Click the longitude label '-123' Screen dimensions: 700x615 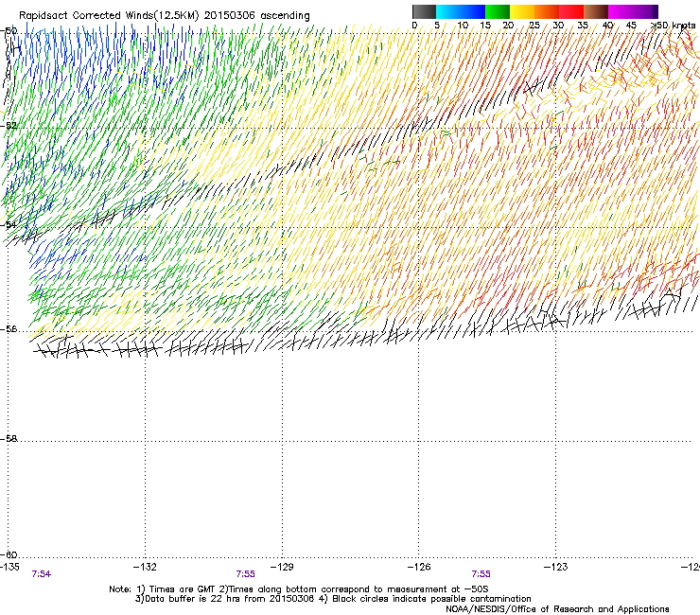(556, 567)
